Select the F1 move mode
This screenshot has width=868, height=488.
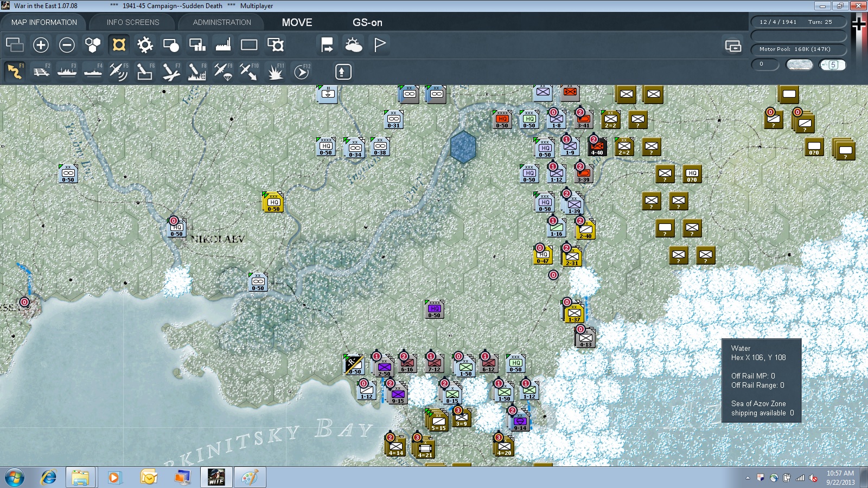pos(15,72)
